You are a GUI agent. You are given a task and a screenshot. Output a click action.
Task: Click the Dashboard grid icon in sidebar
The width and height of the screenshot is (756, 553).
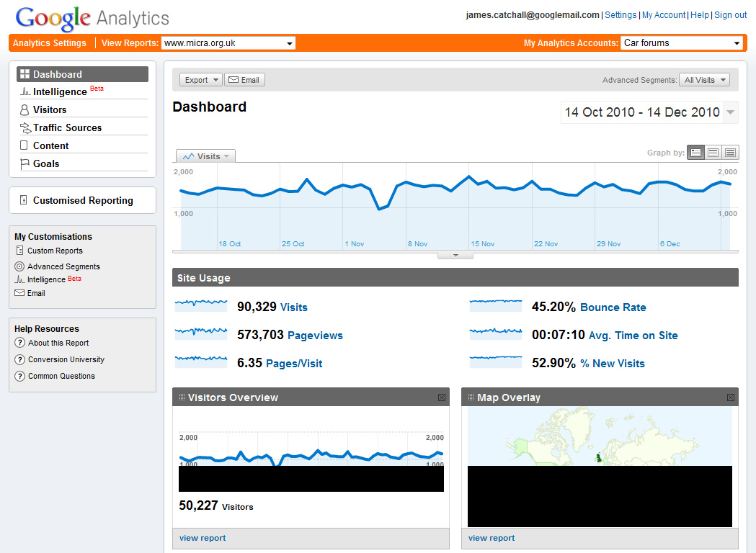pos(25,74)
